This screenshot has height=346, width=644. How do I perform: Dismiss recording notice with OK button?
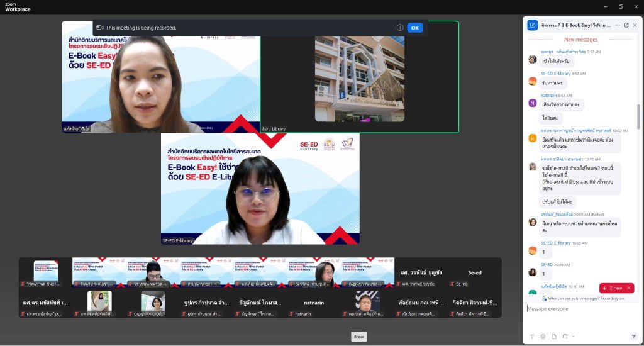415,28
